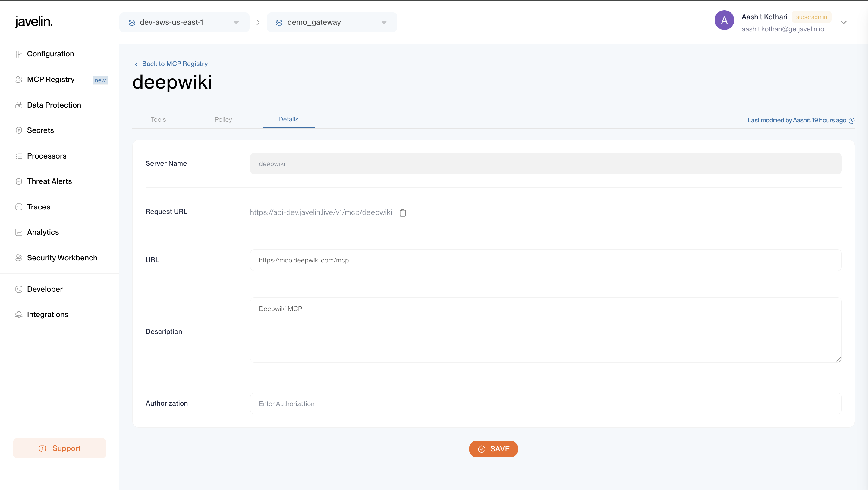Click the Configuration sliders icon
The width and height of the screenshot is (868, 490).
pyautogui.click(x=19, y=54)
